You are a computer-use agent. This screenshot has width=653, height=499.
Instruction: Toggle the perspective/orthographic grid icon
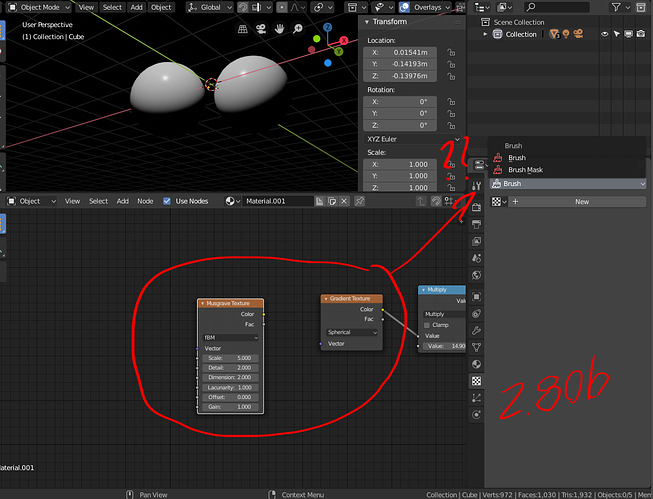(x=242, y=29)
